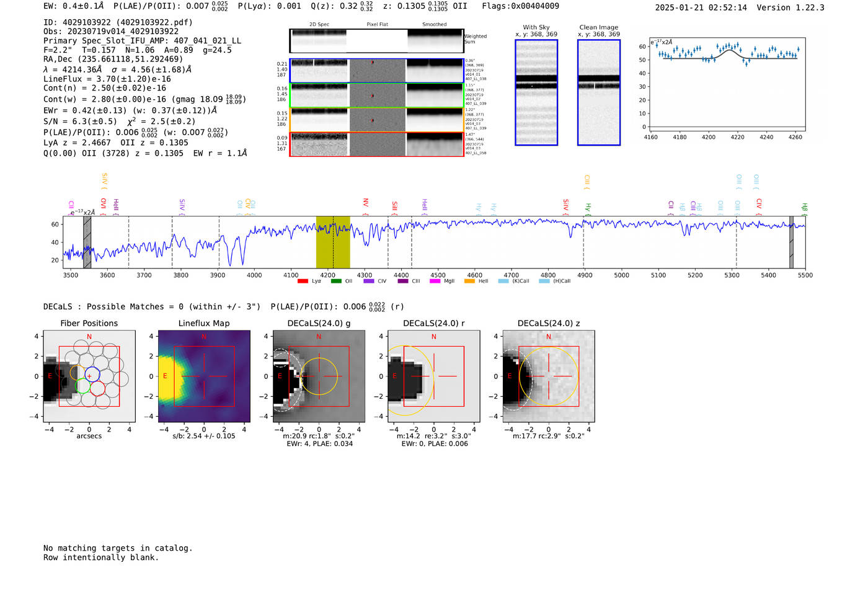868x591 pixels.
Task: Click the red OVI line label
Action: [104, 206]
